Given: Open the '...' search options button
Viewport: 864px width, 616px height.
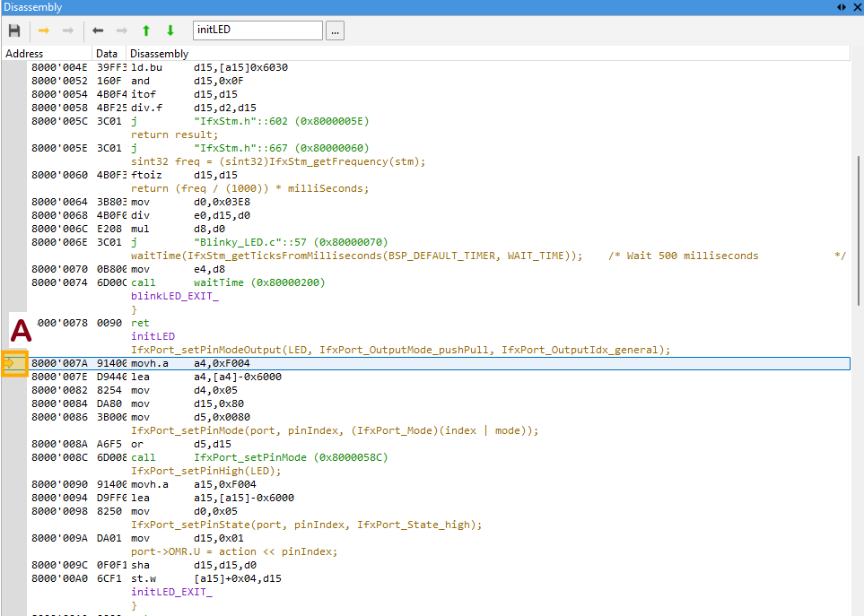Looking at the screenshot, I should click(334, 30).
